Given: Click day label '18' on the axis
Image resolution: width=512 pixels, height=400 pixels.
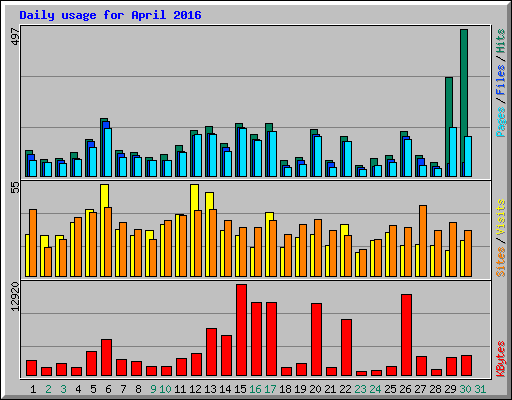Looking at the screenshot, I should (x=285, y=389).
